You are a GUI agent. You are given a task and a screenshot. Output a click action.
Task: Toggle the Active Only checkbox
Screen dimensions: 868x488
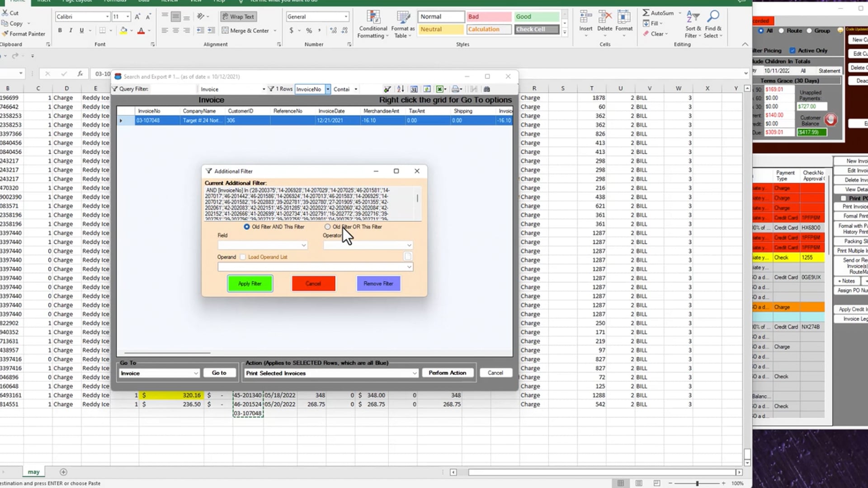[x=793, y=51]
